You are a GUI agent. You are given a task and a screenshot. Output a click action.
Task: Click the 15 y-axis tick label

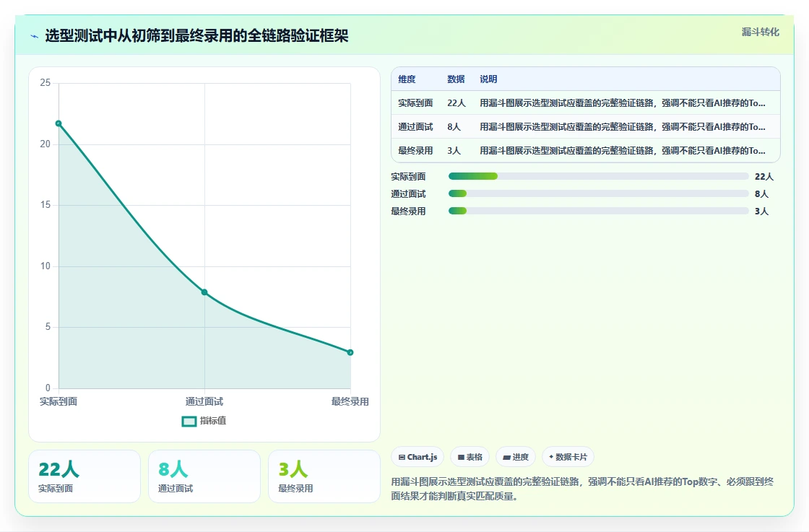[46, 205]
